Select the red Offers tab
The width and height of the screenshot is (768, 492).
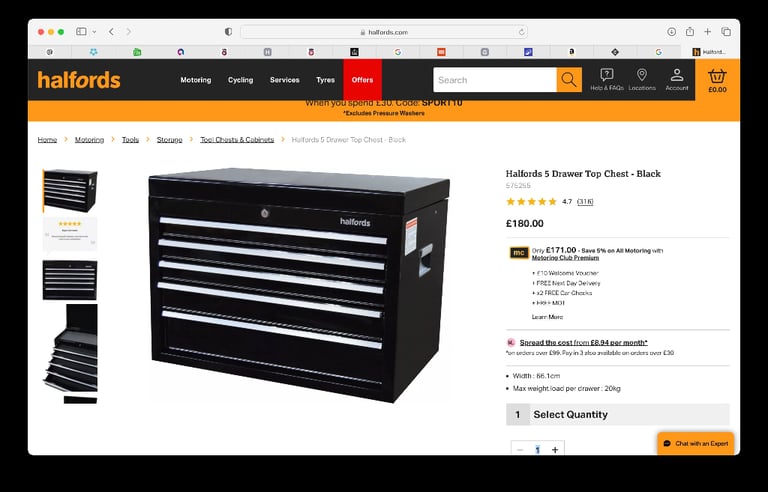point(362,80)
